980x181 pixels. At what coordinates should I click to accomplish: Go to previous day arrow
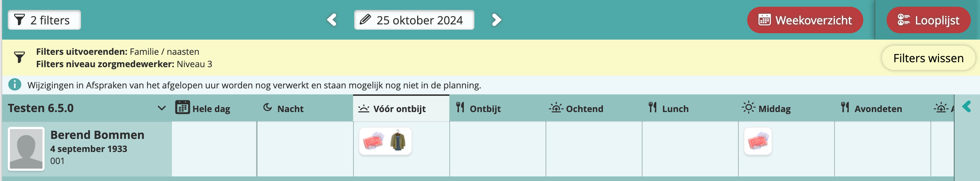[332, 20]
